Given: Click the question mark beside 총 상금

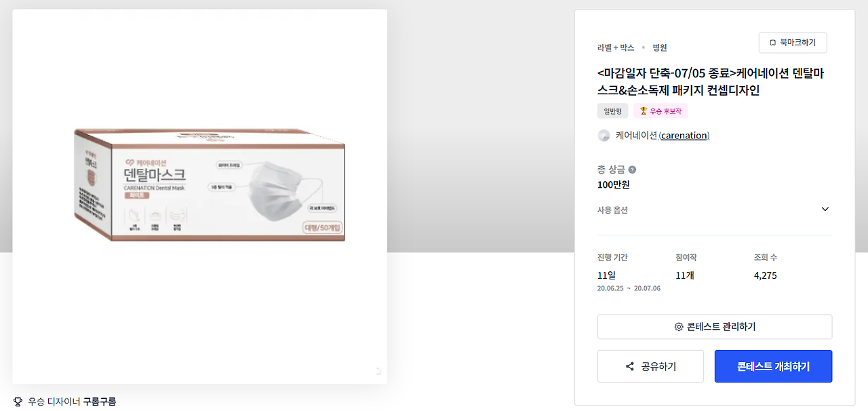Looking at the screenshot, I should tap(632, 170).
